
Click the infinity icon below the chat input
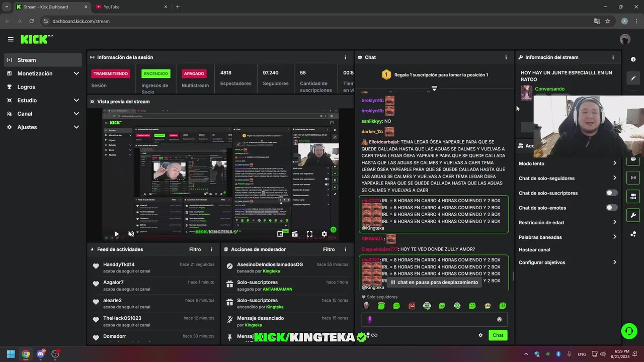[x=374, y=335]
